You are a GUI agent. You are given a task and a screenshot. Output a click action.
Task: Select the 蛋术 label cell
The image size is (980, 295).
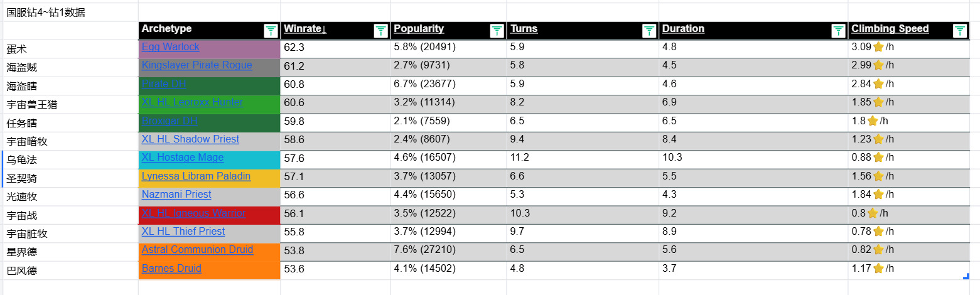point(18,50)
